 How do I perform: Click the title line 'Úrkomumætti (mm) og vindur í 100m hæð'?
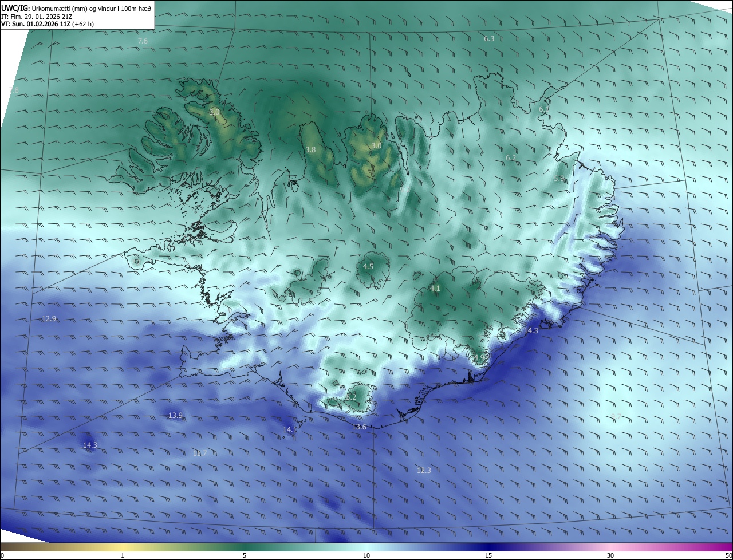[92, 8]
